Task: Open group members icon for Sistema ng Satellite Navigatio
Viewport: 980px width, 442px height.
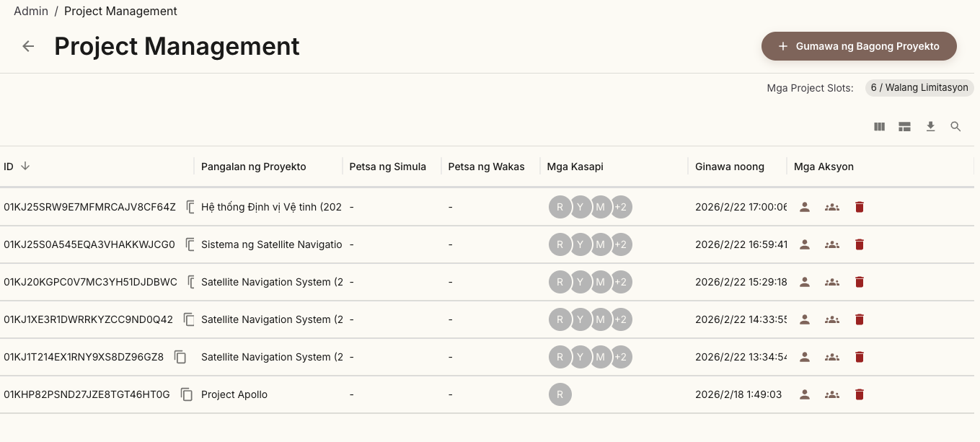Action: [x=831, y=244]
